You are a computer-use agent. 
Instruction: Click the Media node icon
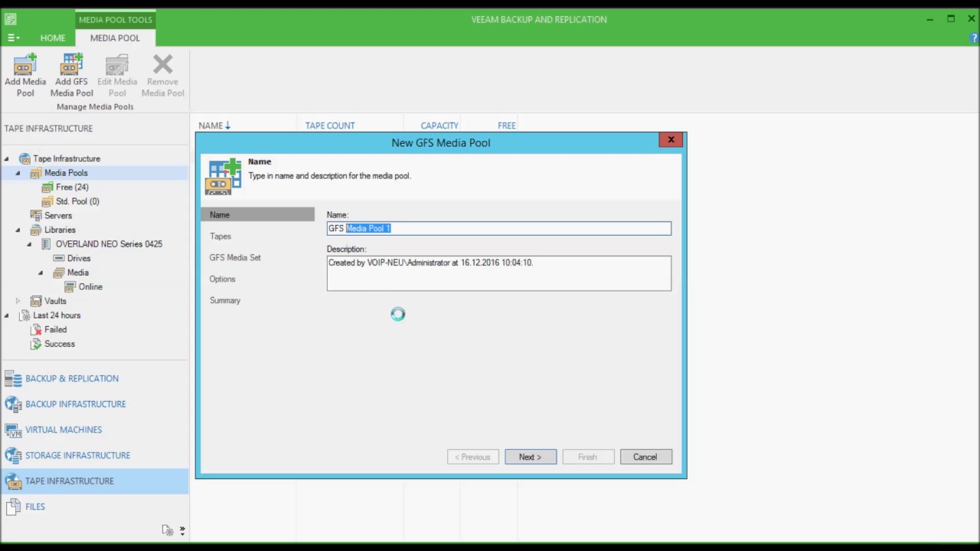click(59, 272)
